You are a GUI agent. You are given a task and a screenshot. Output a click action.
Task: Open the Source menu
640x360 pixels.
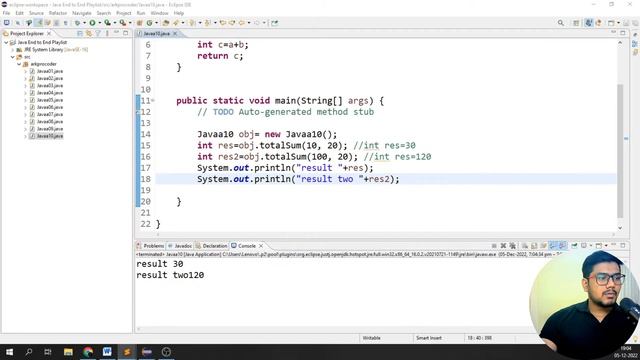[x=36, y=13]
